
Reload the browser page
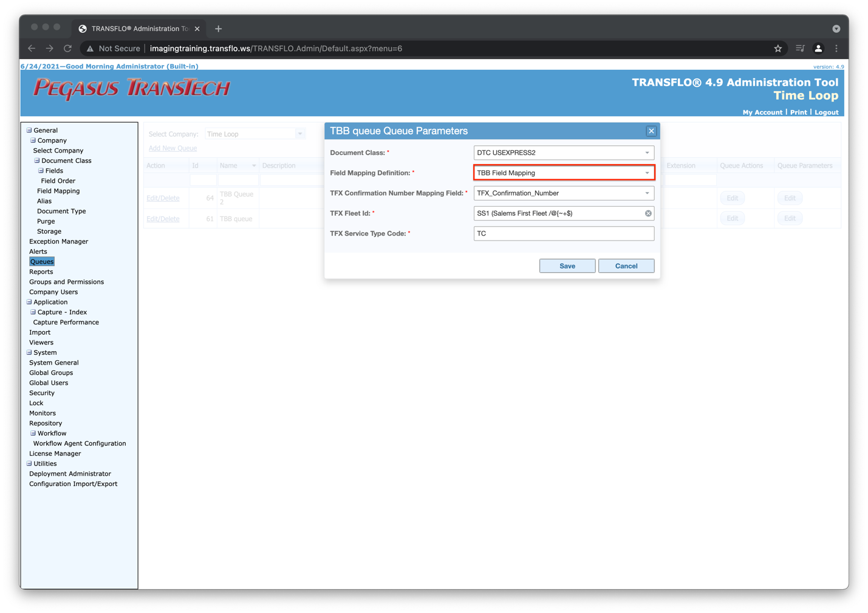(67, 49)
